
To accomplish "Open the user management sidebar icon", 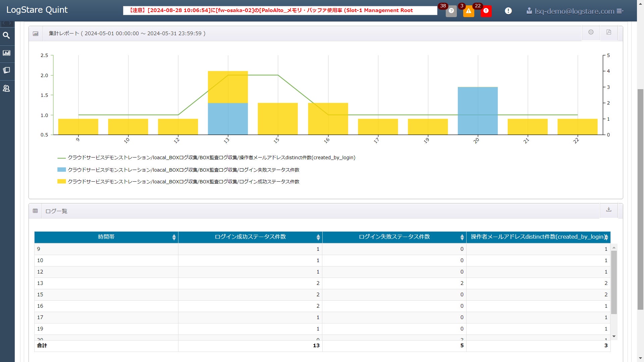I will click(x=6, y=88).
